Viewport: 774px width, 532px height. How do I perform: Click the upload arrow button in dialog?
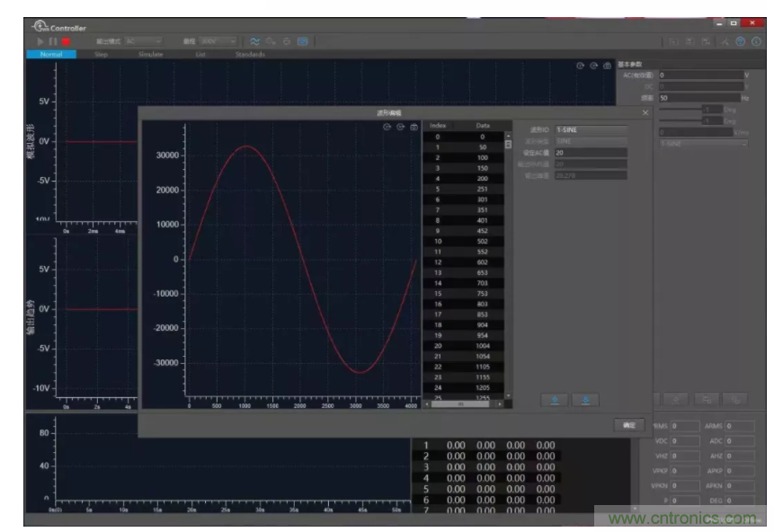(554, 400)
